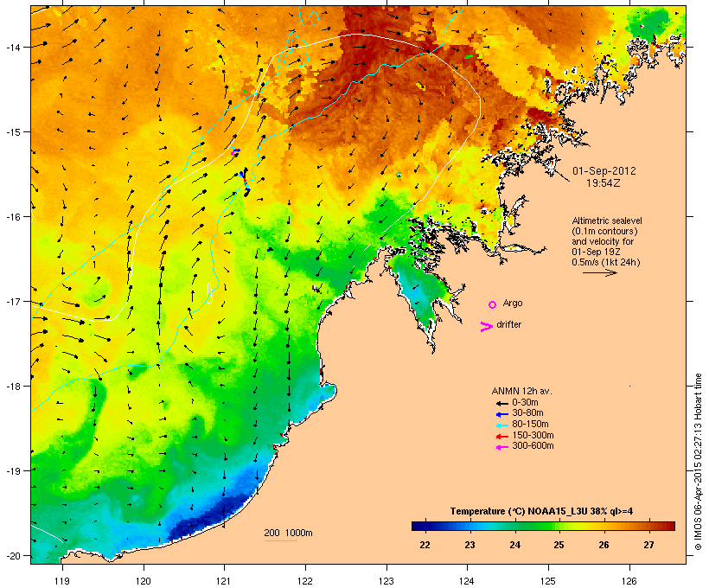Click the '25' colorbar tick label
The image size is (709, 588).
[x=559, y=545]
